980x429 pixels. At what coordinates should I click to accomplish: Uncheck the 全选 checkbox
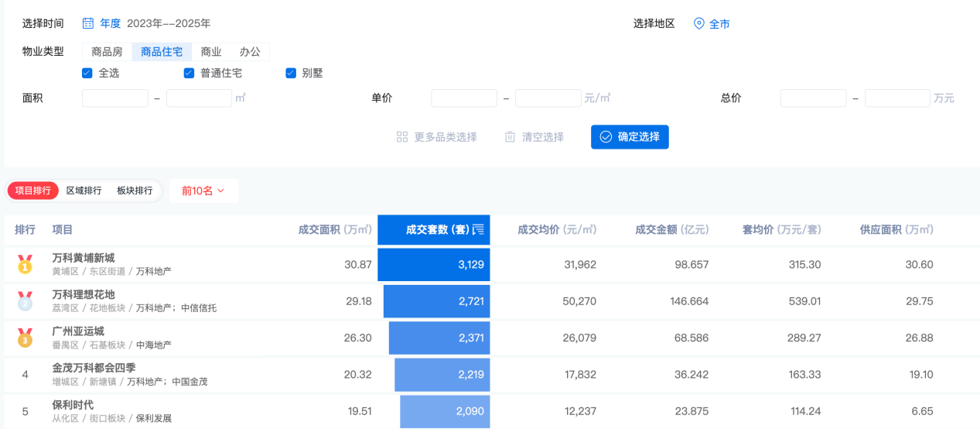click(87, 74)
